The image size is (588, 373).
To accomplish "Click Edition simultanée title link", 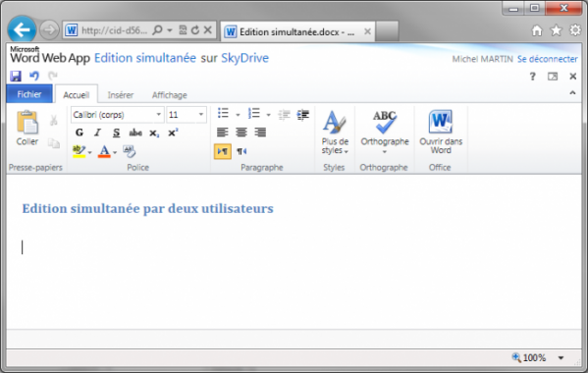I will [144, 58].
